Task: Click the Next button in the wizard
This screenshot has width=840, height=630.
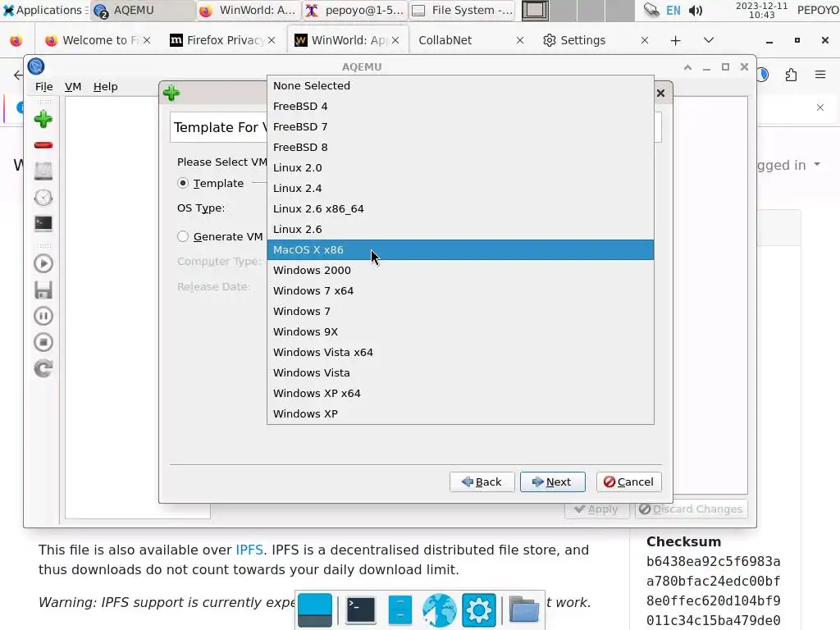Action: (552, 482)
